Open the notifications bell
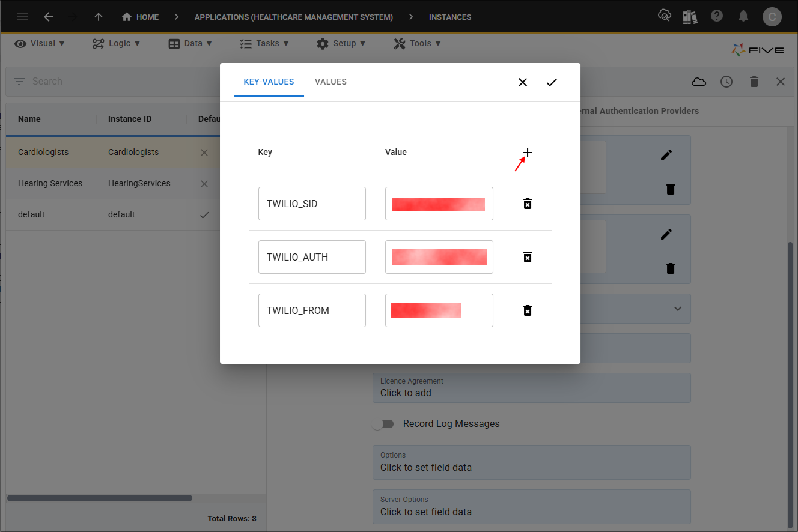798x532 pixels. pos(743,16)
